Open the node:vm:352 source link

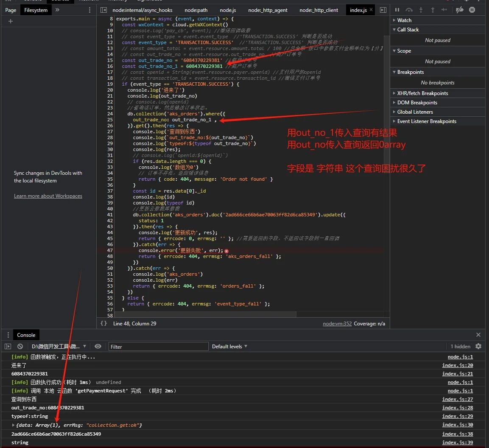click(337, 324)
